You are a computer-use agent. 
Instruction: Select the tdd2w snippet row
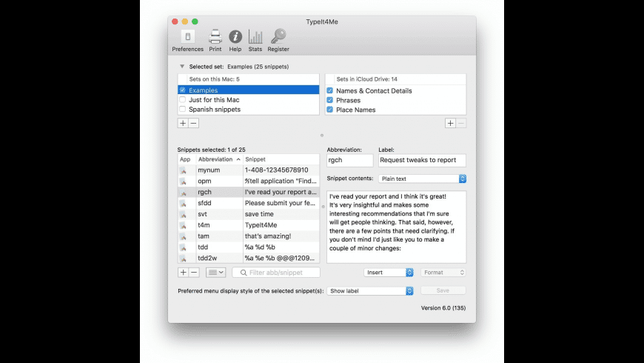pyautogui.click(x=249, y=258)
